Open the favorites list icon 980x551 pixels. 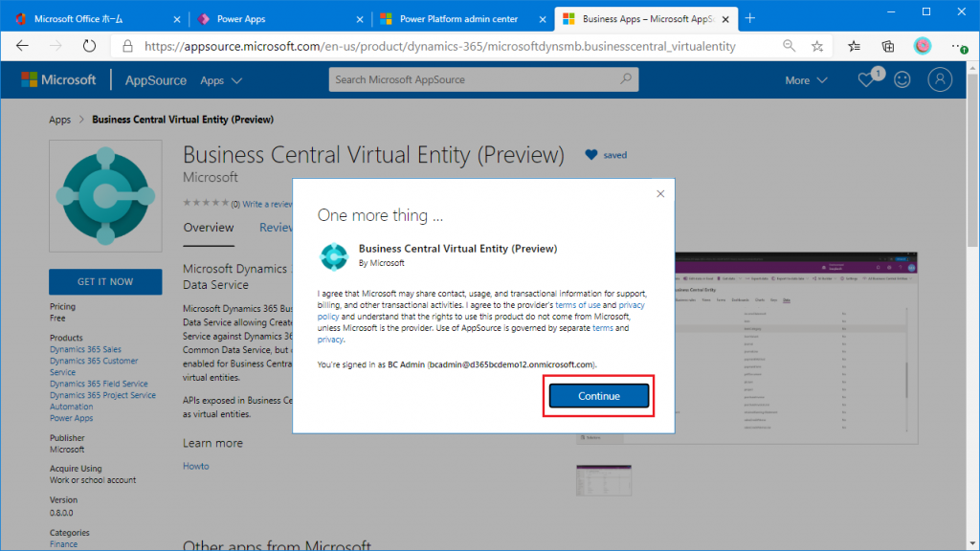[854, 46]
